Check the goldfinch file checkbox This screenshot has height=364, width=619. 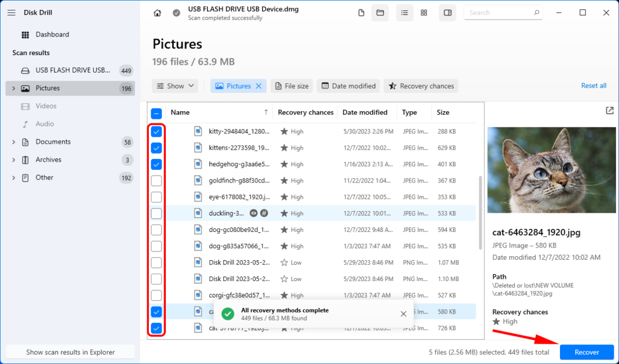[x=156, y=181]
